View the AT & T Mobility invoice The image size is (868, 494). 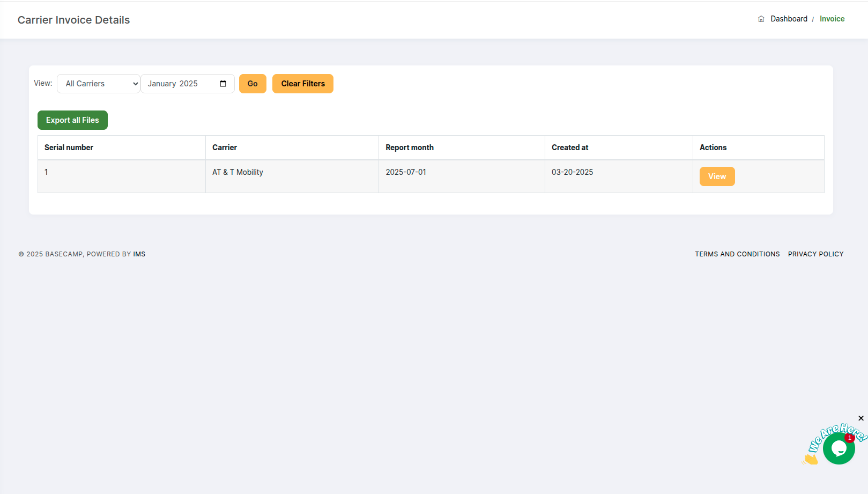pyautogui.click(x=717, y=176)
